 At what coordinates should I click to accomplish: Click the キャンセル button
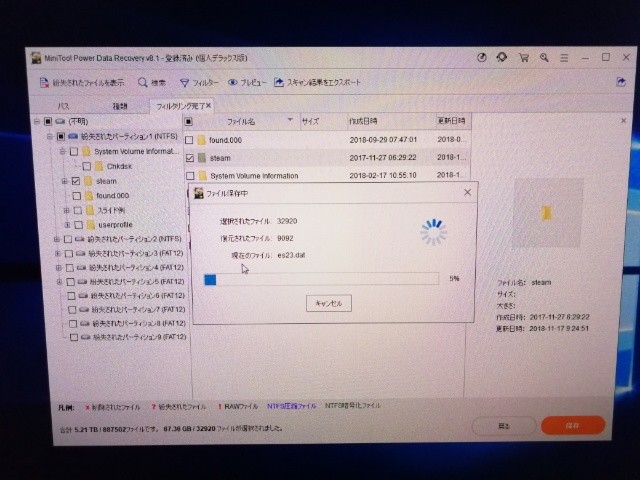329,303
